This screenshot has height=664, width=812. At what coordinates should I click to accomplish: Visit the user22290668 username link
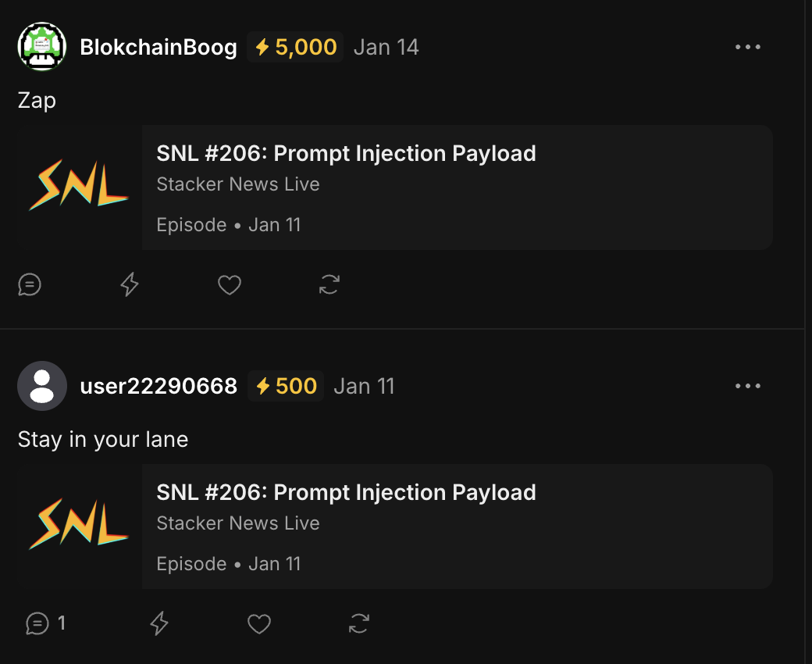point(158,386)
